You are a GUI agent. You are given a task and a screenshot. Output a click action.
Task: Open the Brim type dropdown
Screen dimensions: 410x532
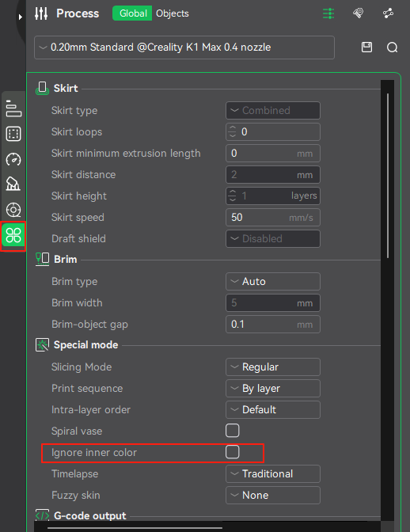pos(272,281)
